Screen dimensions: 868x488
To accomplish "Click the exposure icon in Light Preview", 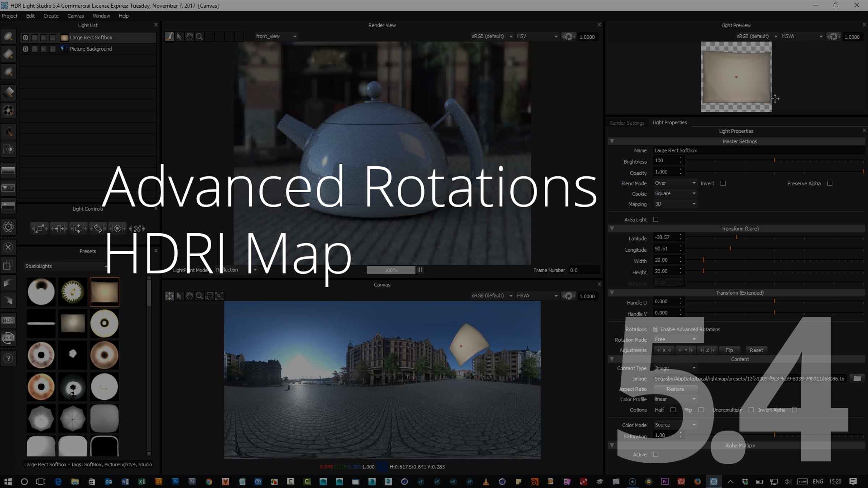I will click(834, 37).
